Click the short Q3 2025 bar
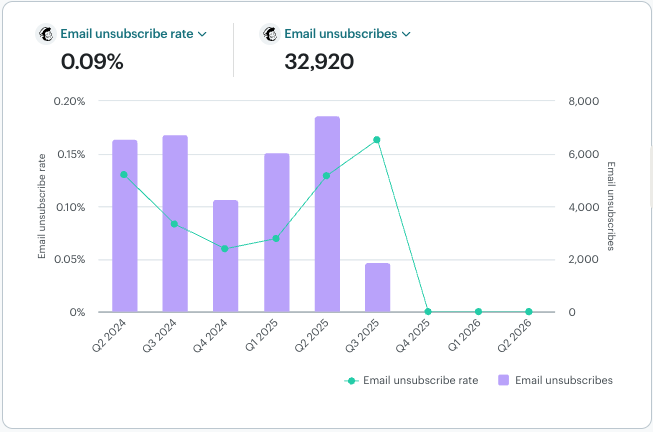 point(377,288)
